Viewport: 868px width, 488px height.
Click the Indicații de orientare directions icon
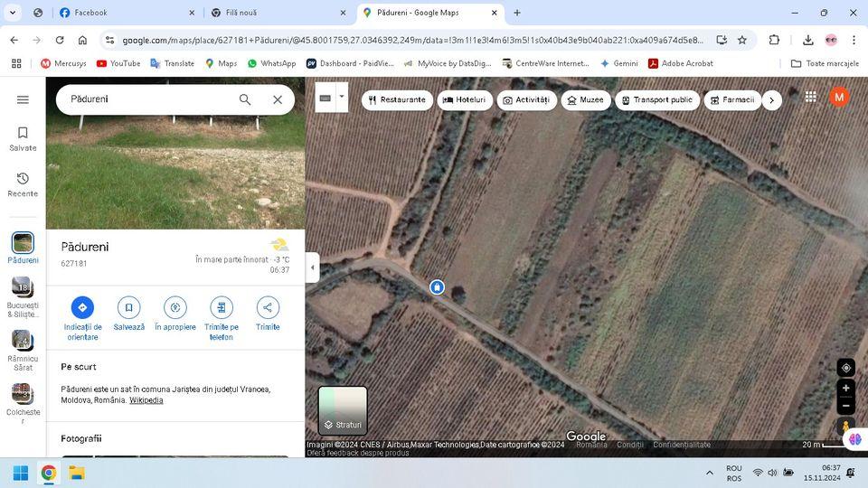tap(82, 307)
